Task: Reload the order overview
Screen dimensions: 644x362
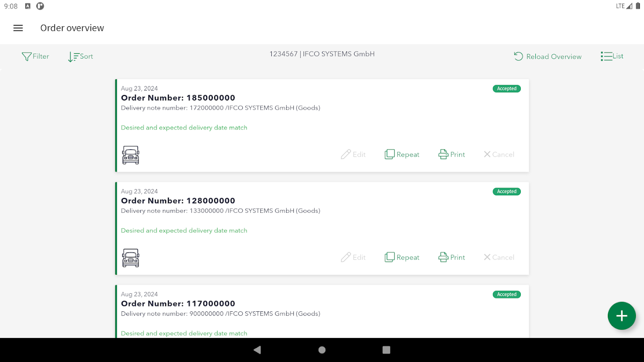Action: [x=548, y=57]
